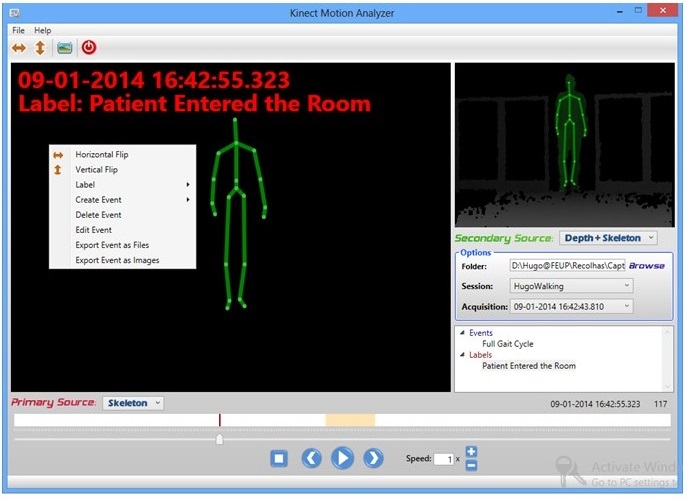This screenshot has width=692, height=500.
Task: Choose Export Event as Files
Action: pyautogui.click(x=122, y=245)
